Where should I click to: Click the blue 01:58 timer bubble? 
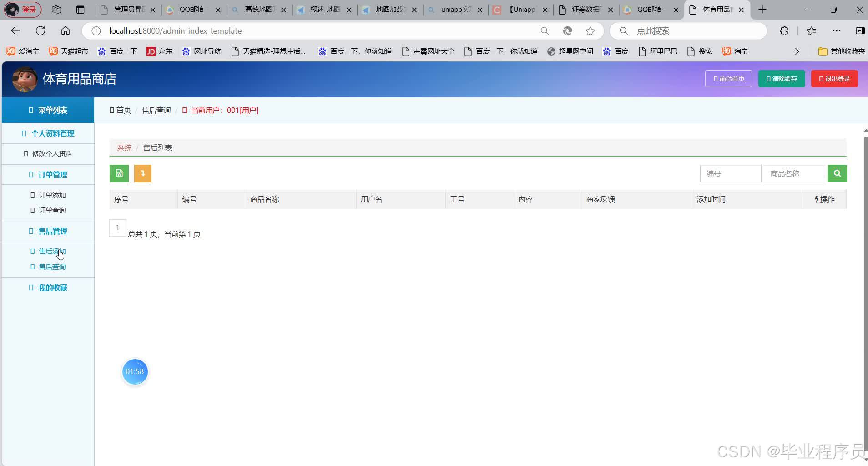point(135,371)
